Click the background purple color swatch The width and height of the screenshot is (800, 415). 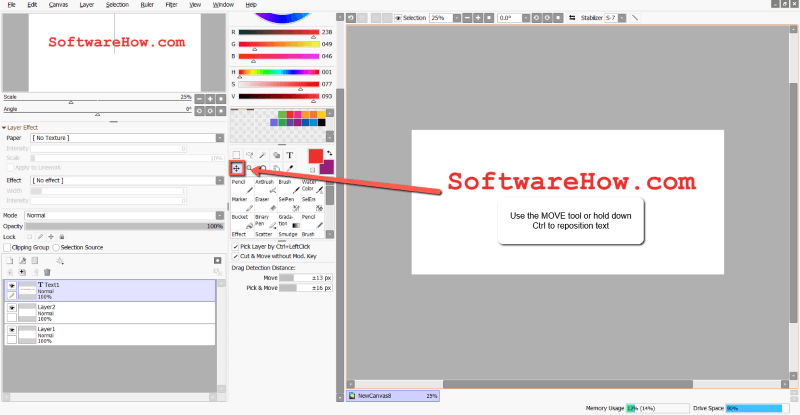pos(328,167)
